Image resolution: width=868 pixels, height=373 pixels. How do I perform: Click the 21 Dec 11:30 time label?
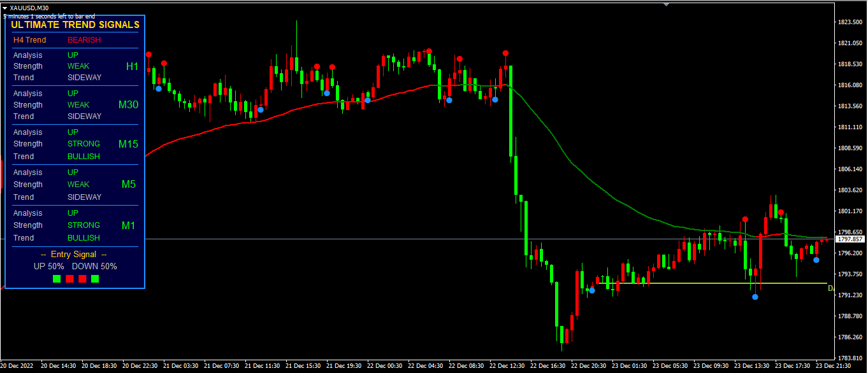coord(263,366)
